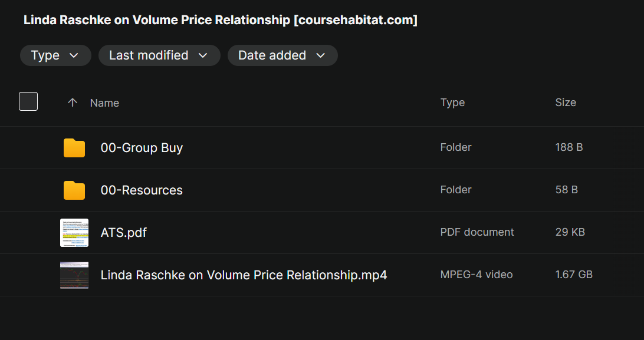Viewport: 644px width, 340px height.
Task: Open the 00-Group Buy folder name
Action: tap(142, 148)
